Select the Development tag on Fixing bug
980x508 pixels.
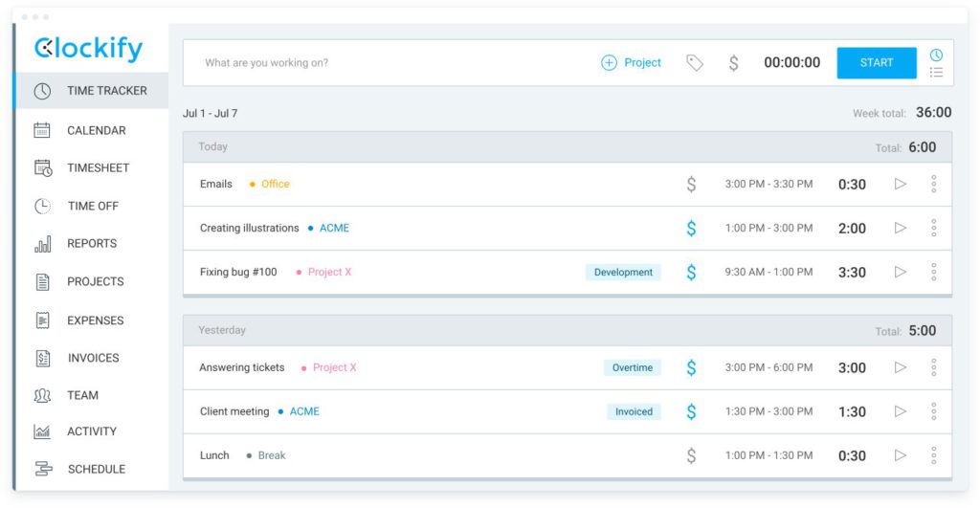(623, 272)
